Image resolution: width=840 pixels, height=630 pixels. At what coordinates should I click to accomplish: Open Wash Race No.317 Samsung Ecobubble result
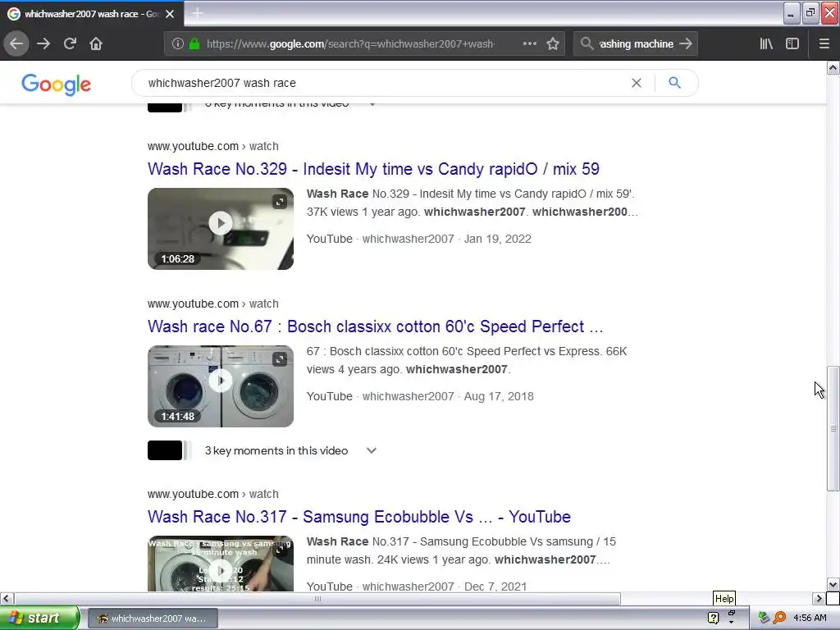coord(359,517)
